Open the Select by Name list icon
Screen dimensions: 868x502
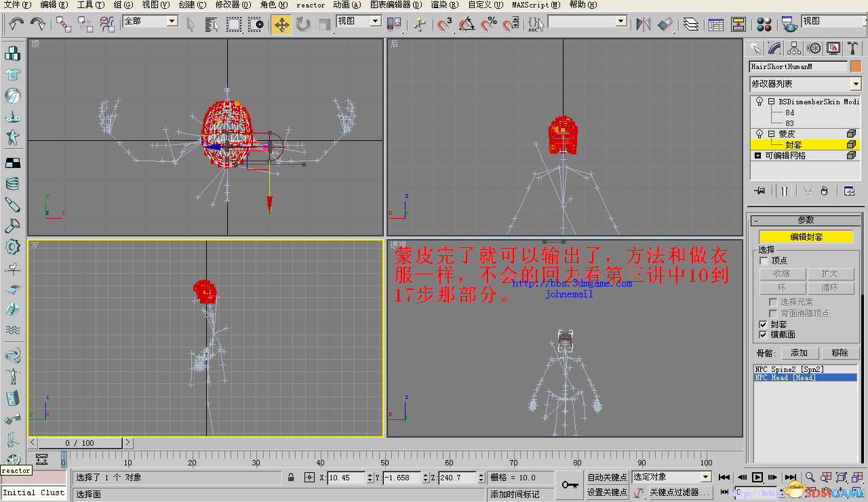[212, 24]
